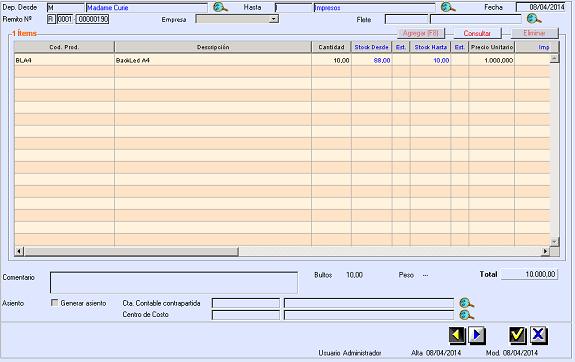Click the Cantidad column header
Image resolution: width=575 pixels, height=362 pixels.
click(x=332, y=47)
